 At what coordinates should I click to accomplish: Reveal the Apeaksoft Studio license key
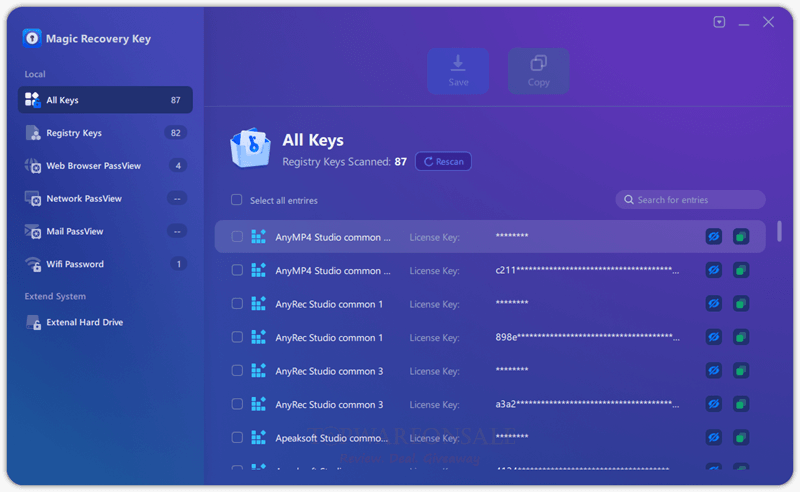[x=713, y=437]
